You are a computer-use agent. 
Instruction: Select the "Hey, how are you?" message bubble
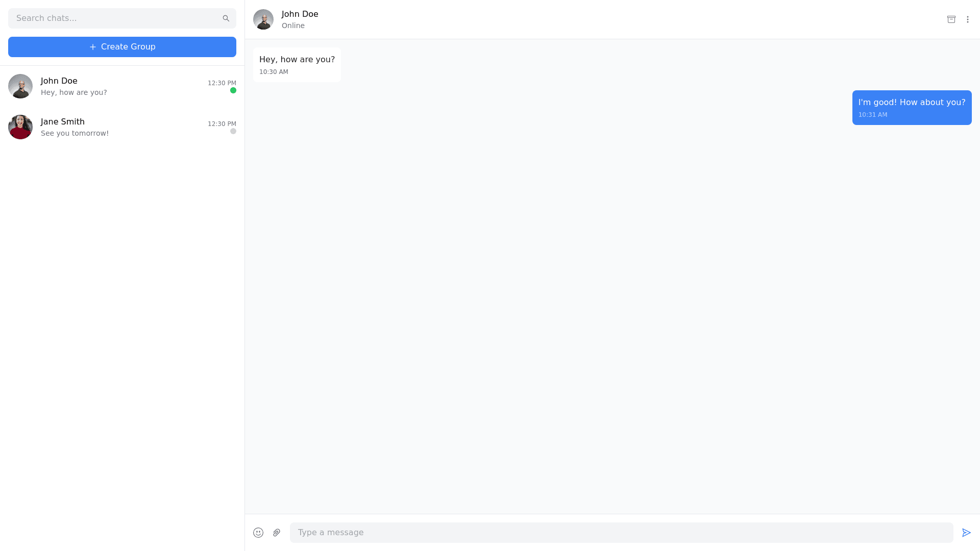pyautogui.click(x=297, y=65)
